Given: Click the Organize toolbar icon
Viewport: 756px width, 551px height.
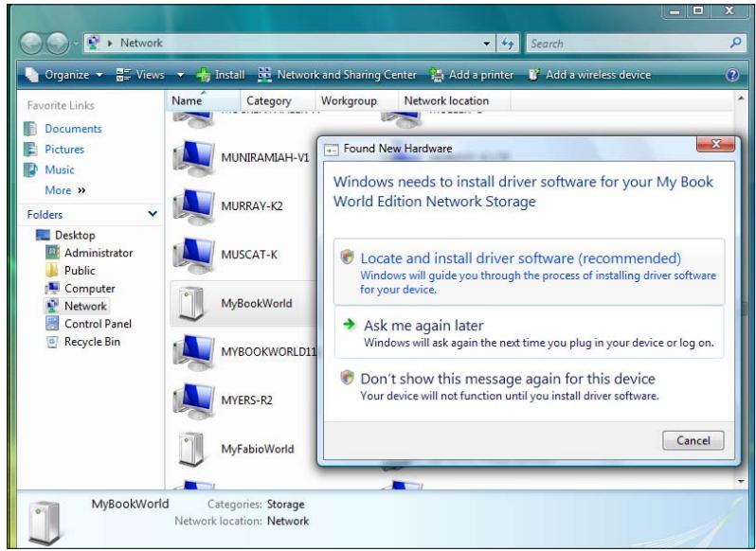Looking at the screenshot, I should tap(32, 74).
